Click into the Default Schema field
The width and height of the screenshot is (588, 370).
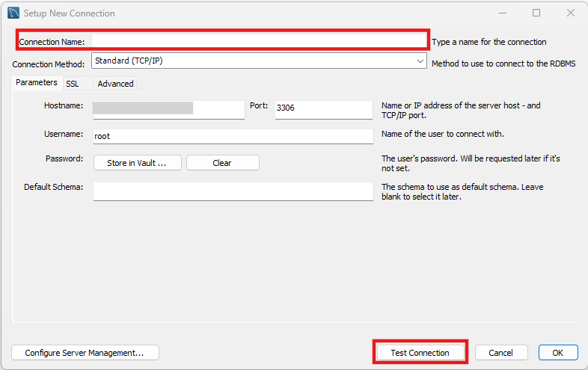233,191
